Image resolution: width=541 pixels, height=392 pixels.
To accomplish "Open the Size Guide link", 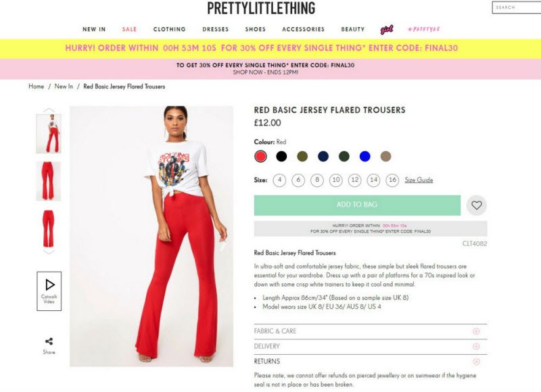I will pos(419,180).
